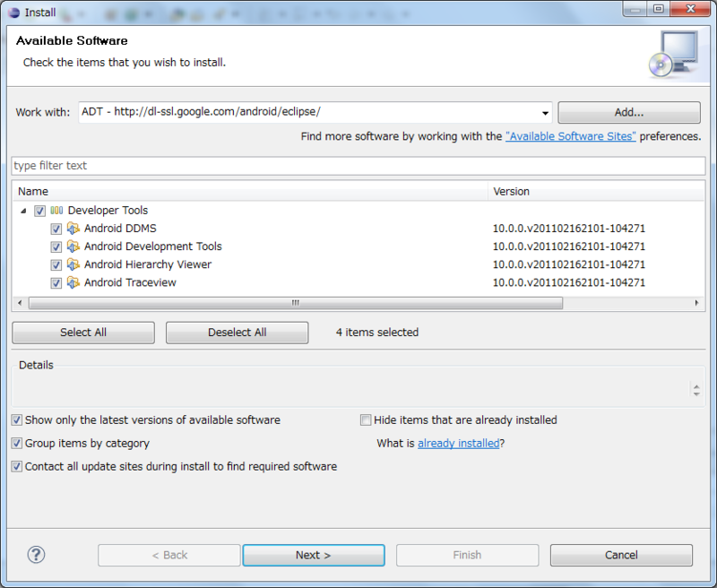The width and height of the screenshot is (717, 588).
Task: Toggle Contact all update sites checkbox
Action: [17, 466]
